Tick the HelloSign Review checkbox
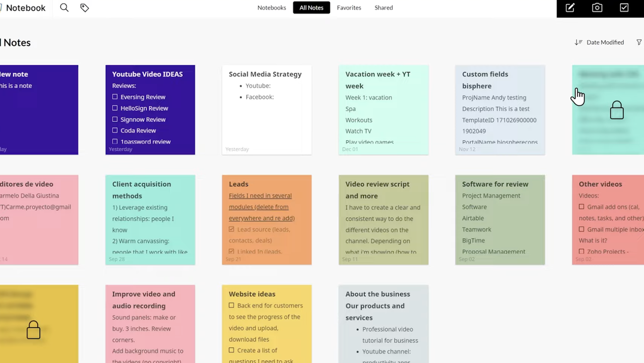This screenshot has width=644, height=363. pyautogui.click(x=115, y=108)
